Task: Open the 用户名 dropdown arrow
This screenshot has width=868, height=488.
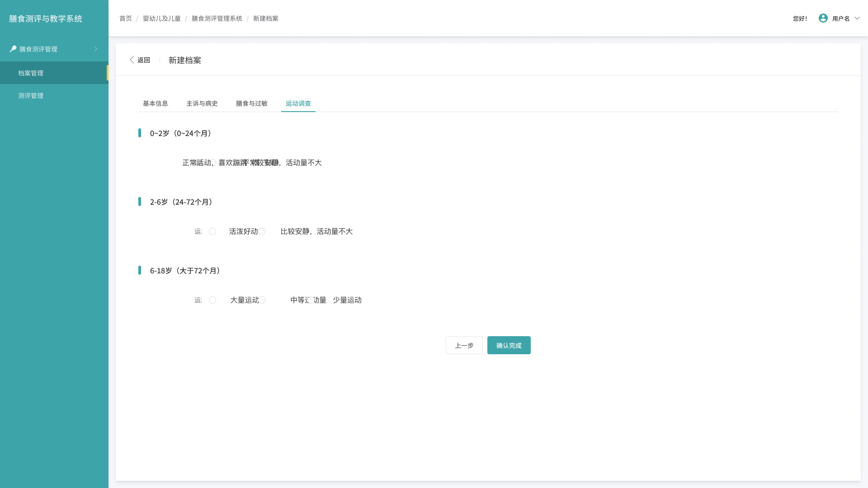Action: coord(857,18)
